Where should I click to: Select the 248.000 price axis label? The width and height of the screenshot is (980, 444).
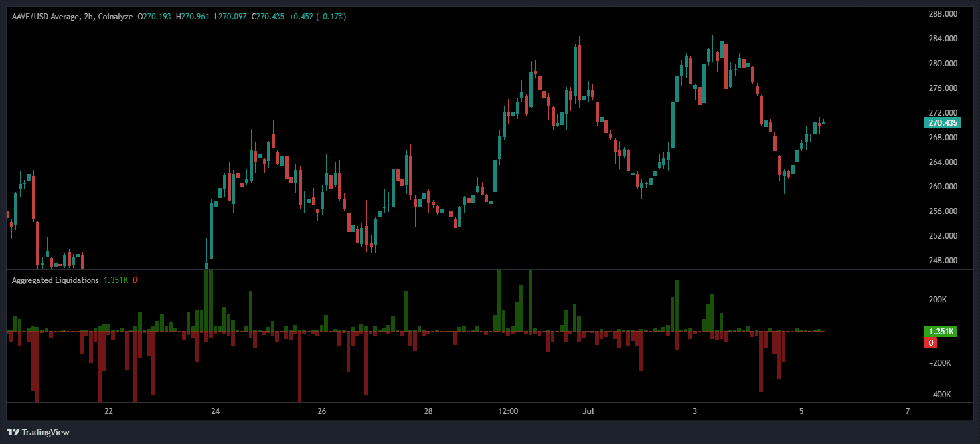(x=943, y=261)
